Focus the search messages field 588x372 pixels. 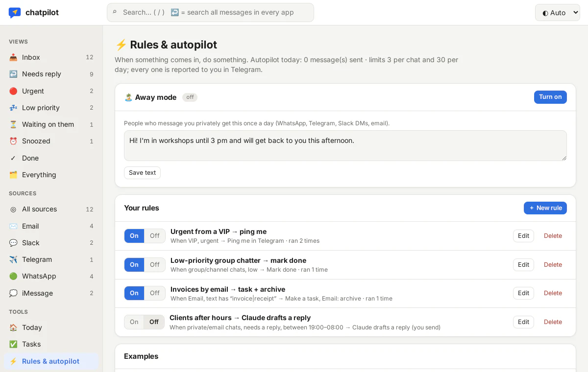210,13
